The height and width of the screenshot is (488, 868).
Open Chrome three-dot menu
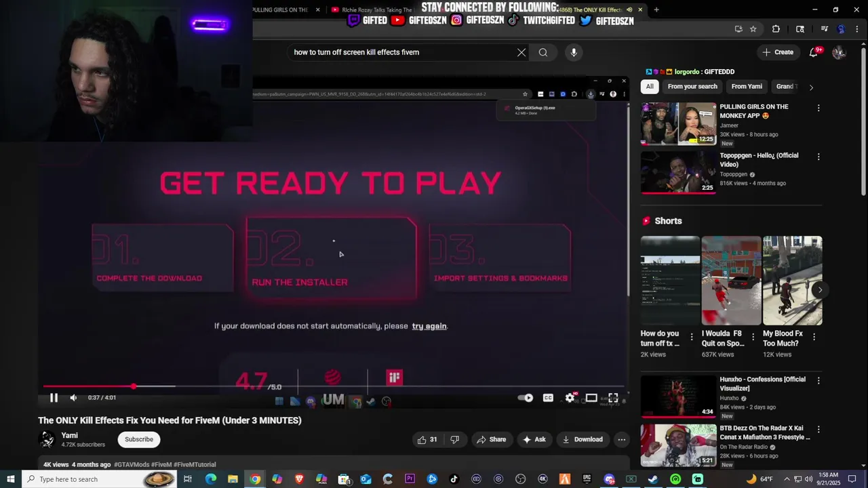click(857, 29)
